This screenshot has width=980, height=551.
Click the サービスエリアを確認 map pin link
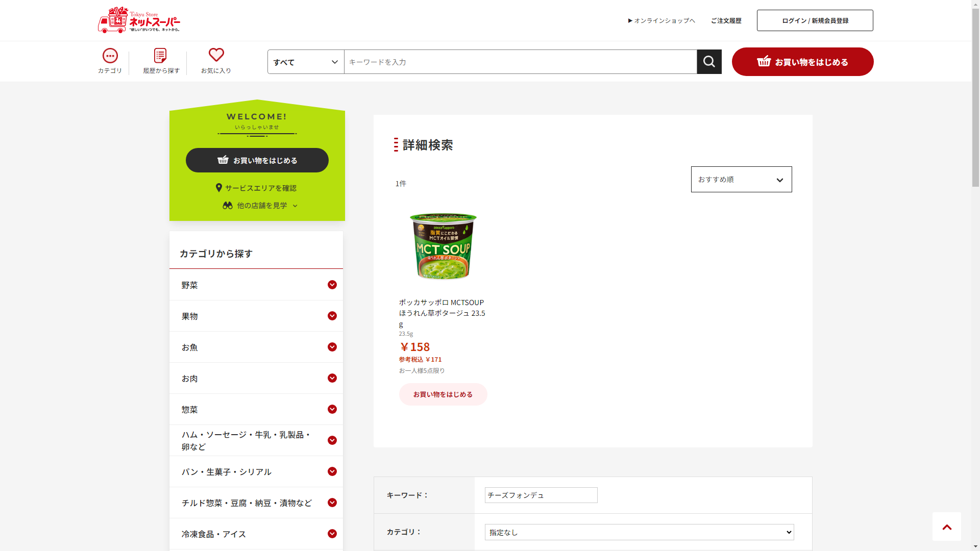pos(256,188)
